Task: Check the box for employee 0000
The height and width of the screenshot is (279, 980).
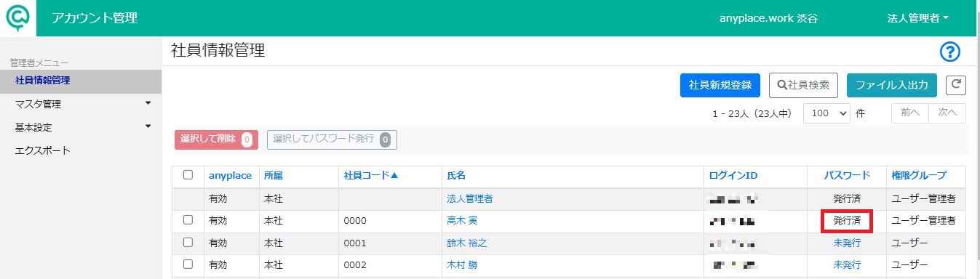Action: point(188,219)
